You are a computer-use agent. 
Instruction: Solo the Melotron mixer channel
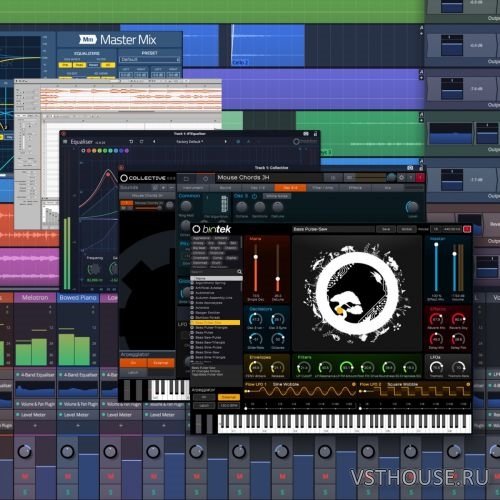(x=25, y=492)
